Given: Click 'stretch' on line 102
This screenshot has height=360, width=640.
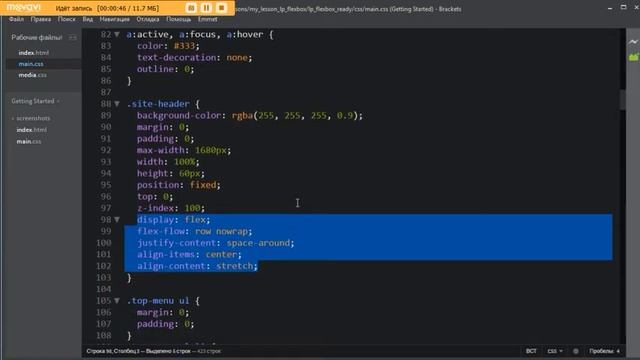Looking at the screenshot, I should [235, 266].
